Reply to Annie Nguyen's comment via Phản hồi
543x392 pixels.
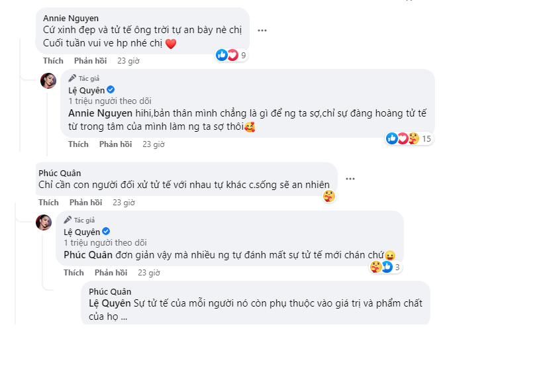90,60
